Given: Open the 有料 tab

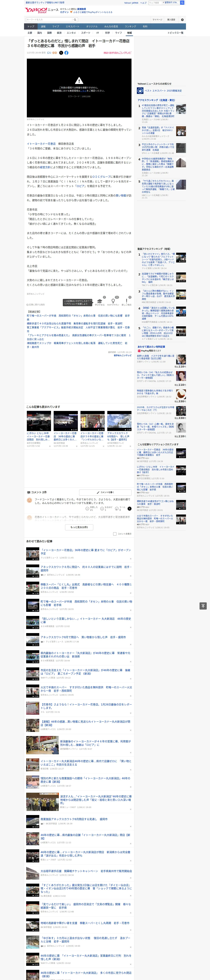Looking at the screenshot, I should tap(145, 27).
